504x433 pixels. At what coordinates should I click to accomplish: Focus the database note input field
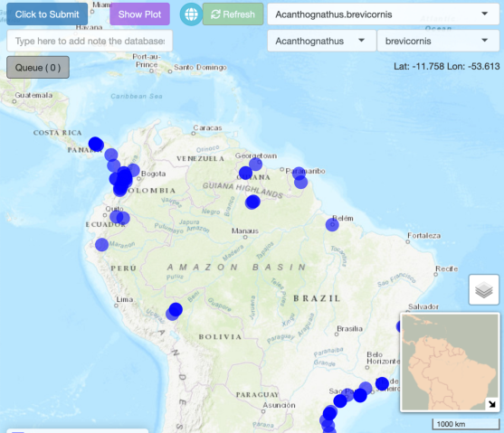pos(90,41)
